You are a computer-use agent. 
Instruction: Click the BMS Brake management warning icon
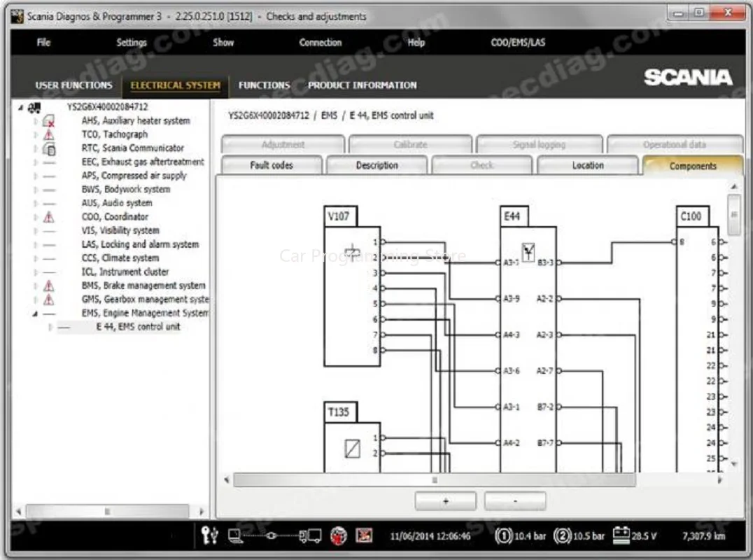click(x=48, y=286)
